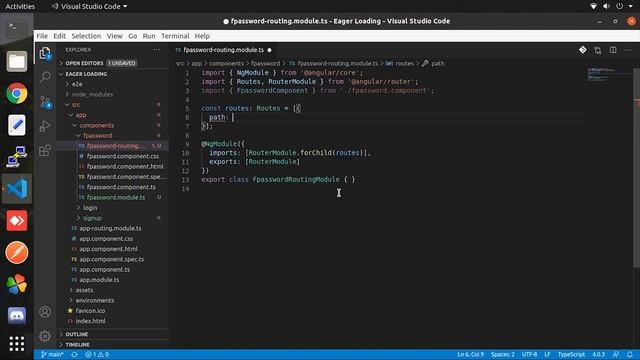Open Visual Studio Code app menu in top bar
The image size is (640, 360).
[89, 7]
